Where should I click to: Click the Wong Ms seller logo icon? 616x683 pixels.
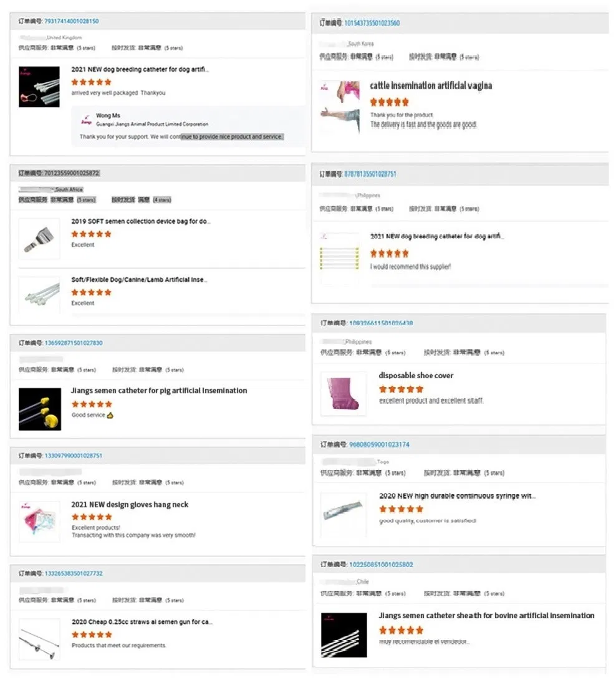[85, 120]
